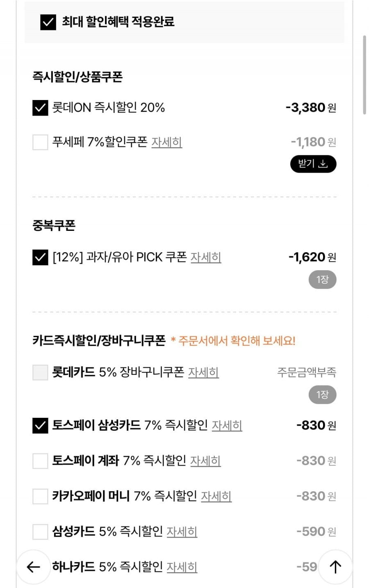
Task: Tap the back arrow button
Action: click(33, 567)
